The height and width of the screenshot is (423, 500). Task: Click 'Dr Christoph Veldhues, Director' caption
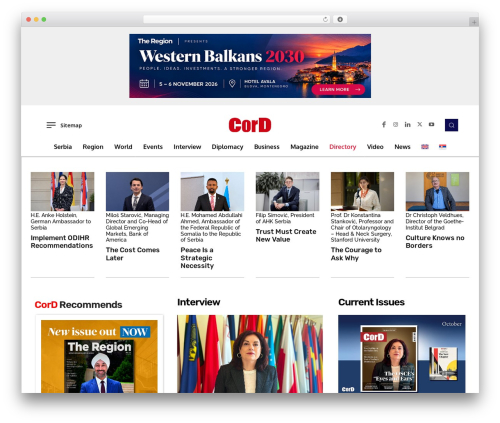click(x=435, y=221)
